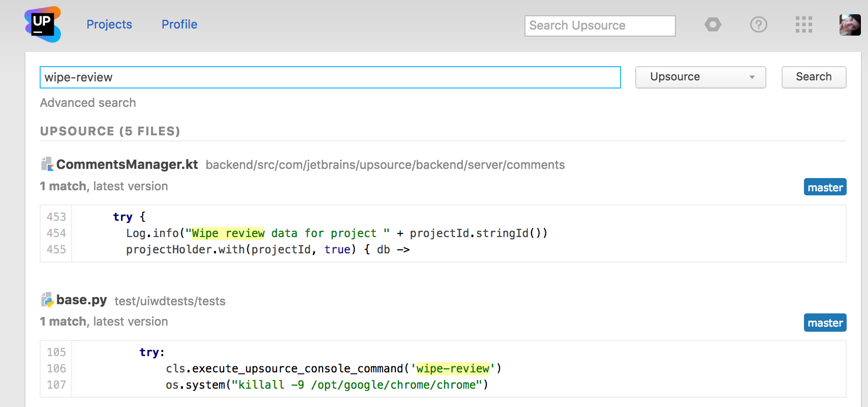Click the Python file icon for base.py
868x407 pixels.
click(47, 300)
